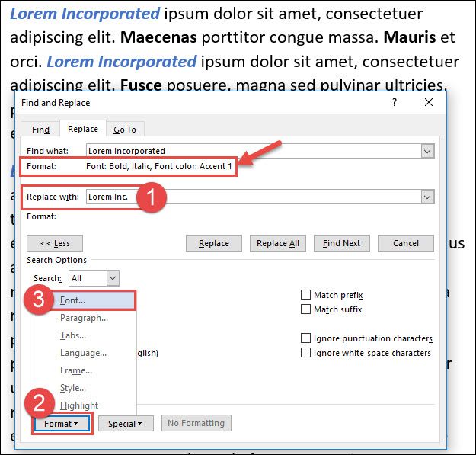Viewport: 476px width, 455px height.
Task: Toggle Ignore white-space characters checkbox
Action: tap(305, 353)
